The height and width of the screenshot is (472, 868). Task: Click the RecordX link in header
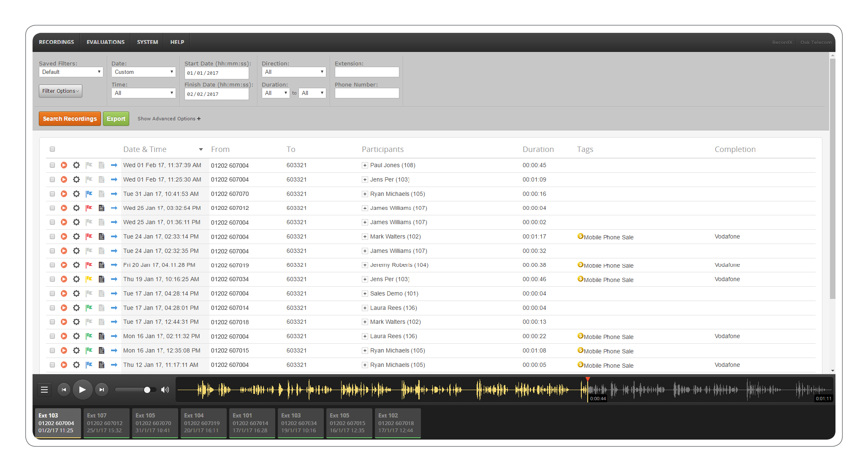click(782, 42)
